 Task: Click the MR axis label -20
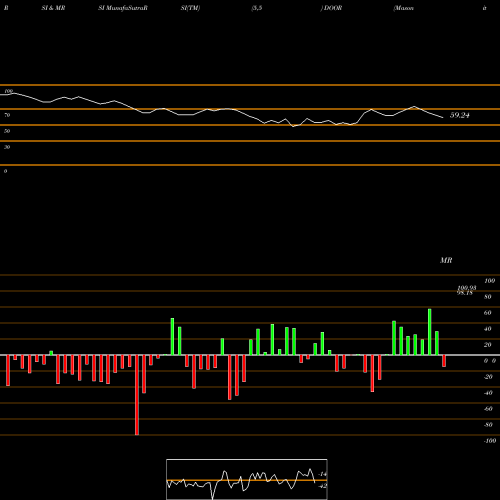tap(488, 377)
